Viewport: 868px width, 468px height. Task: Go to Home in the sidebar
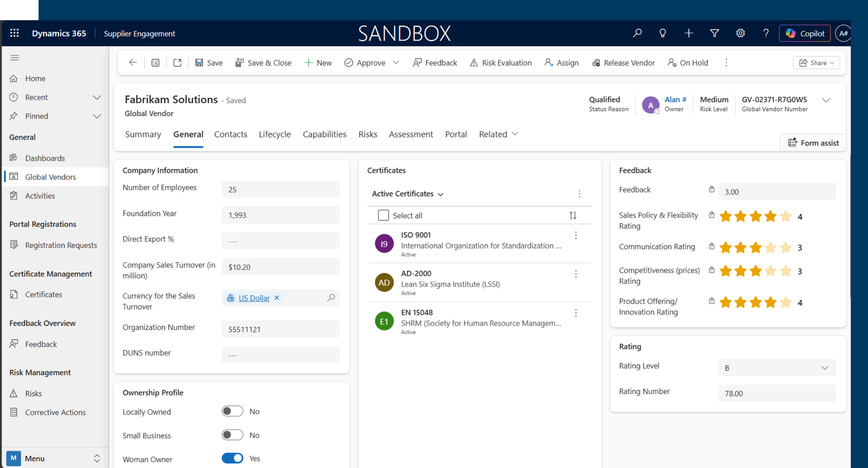coord(35,79)
